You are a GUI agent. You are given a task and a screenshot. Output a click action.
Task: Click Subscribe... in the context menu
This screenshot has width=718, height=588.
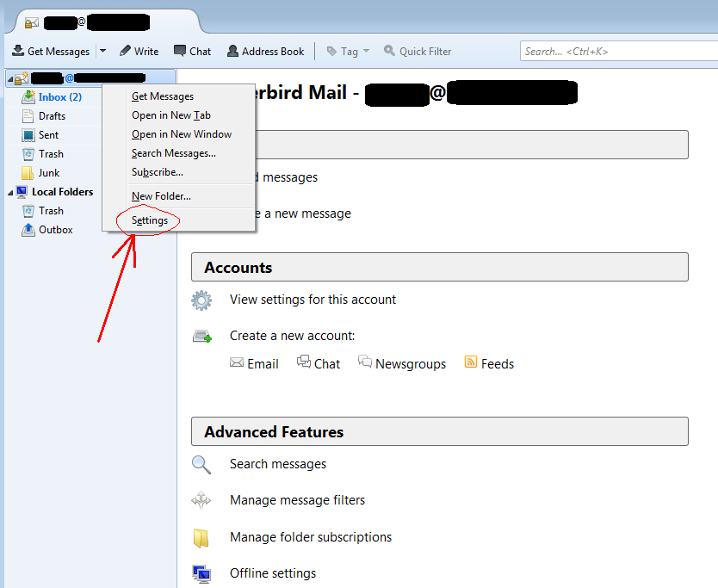pyautogui.click(x=157, y=172)
